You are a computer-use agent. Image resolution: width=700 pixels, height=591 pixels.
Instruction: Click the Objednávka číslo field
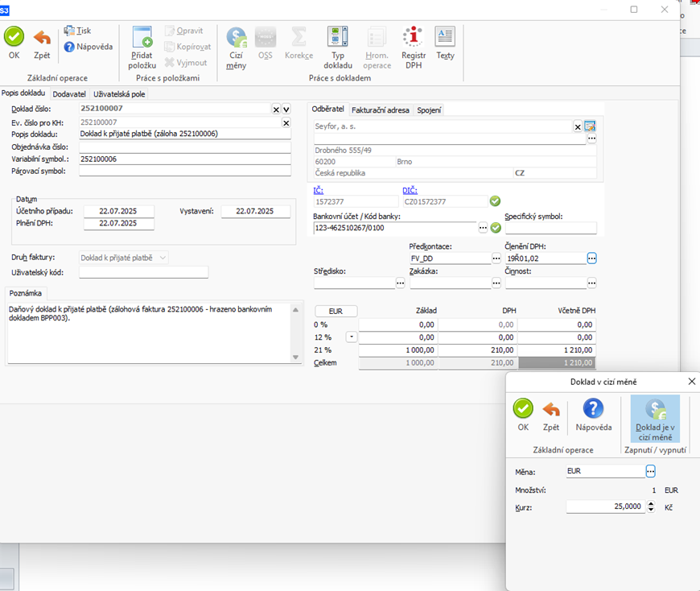(185, 147)
